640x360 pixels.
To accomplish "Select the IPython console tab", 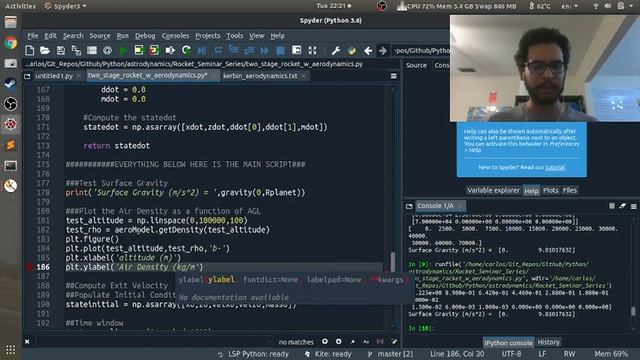I will click(x=508, y=342).
